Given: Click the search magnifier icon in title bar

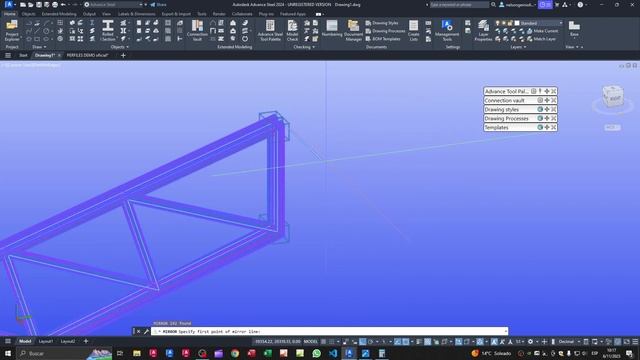Looking at the screenshot, I should pos(493,4).
